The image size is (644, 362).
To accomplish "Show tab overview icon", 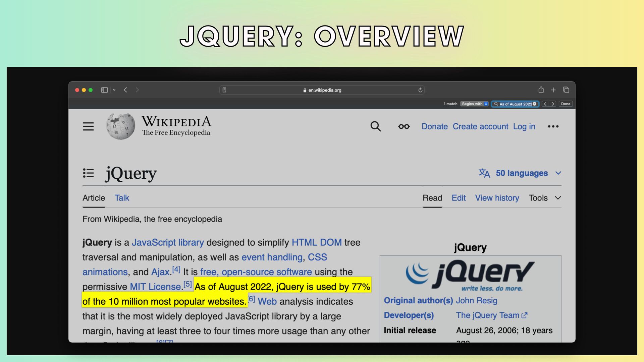I will (x=566, y=90).
